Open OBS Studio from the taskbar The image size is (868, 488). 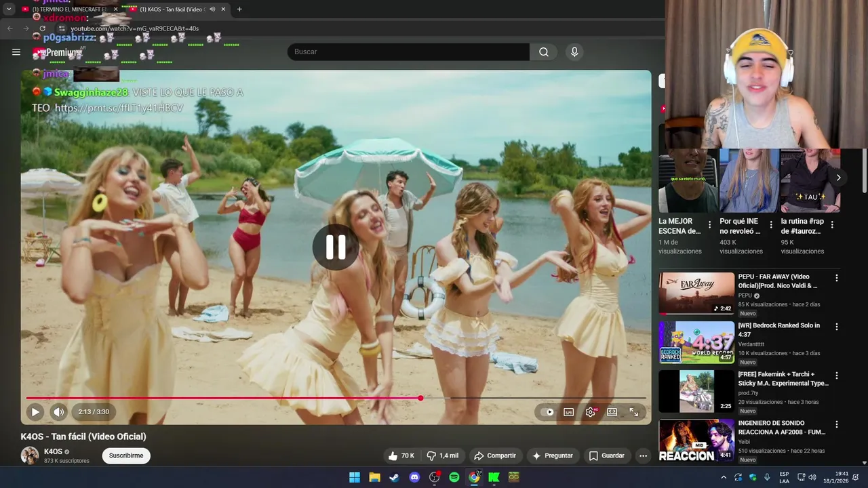click(434, 477)
